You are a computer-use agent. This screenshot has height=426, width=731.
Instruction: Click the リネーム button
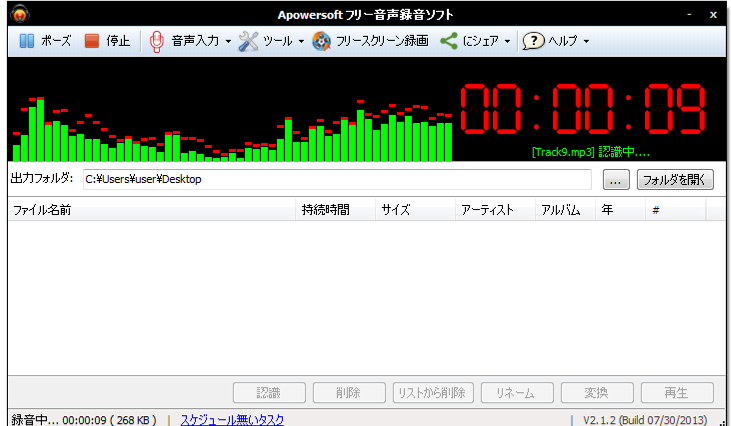(517, 393)
